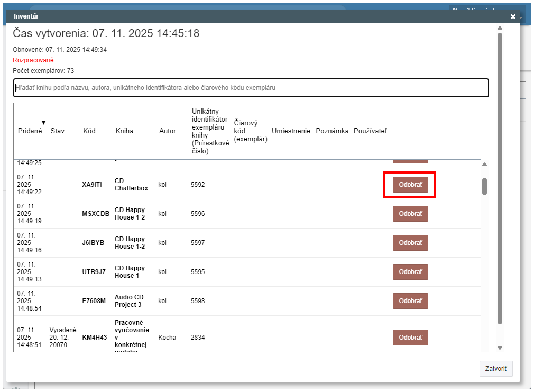Remove the CD Happy House item J6IBYB
Screen dimensions: 534x392
click(x=410, y=243)
